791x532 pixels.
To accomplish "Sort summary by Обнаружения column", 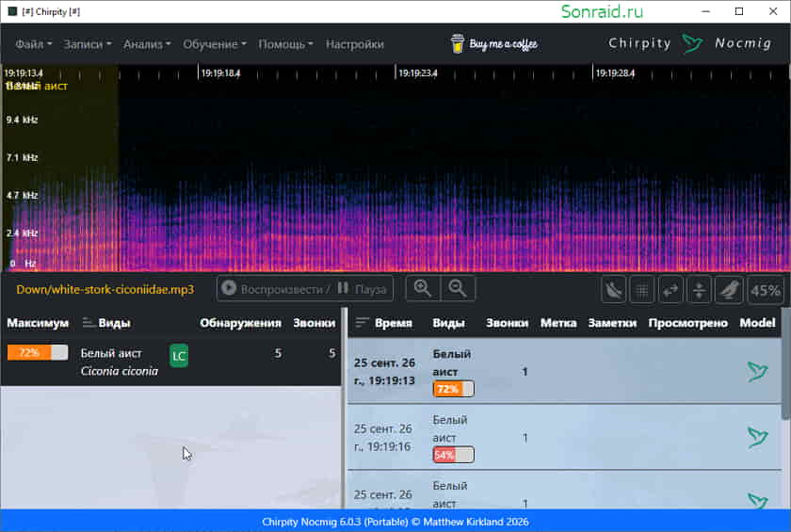I will pos(240,323).
